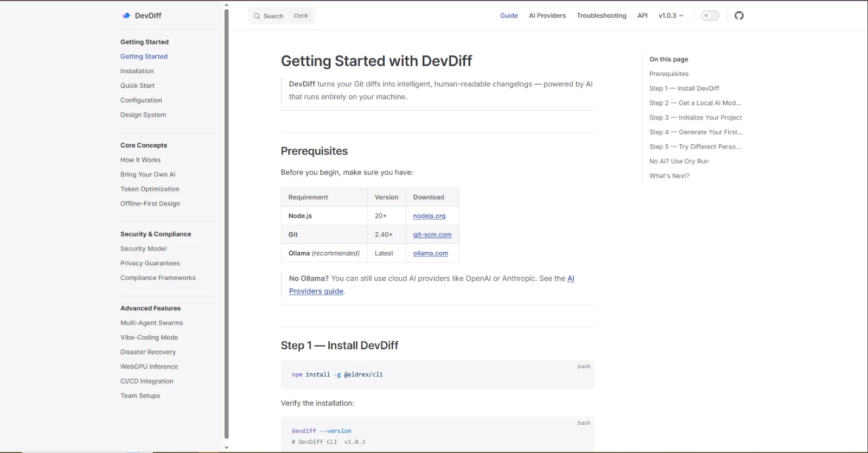The image size is (868, 453).
Task: Open the Troubleshooting nav item
Action: (602, 16)
